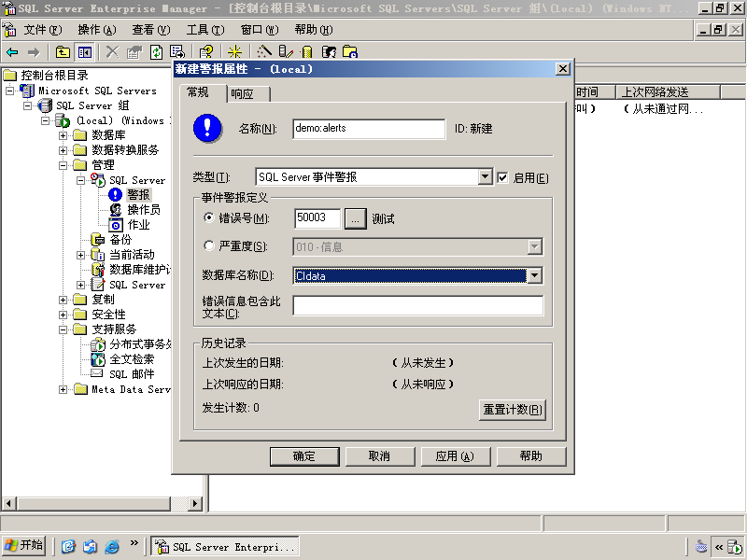Click the New job folder toolbar icon

[350, 52]
